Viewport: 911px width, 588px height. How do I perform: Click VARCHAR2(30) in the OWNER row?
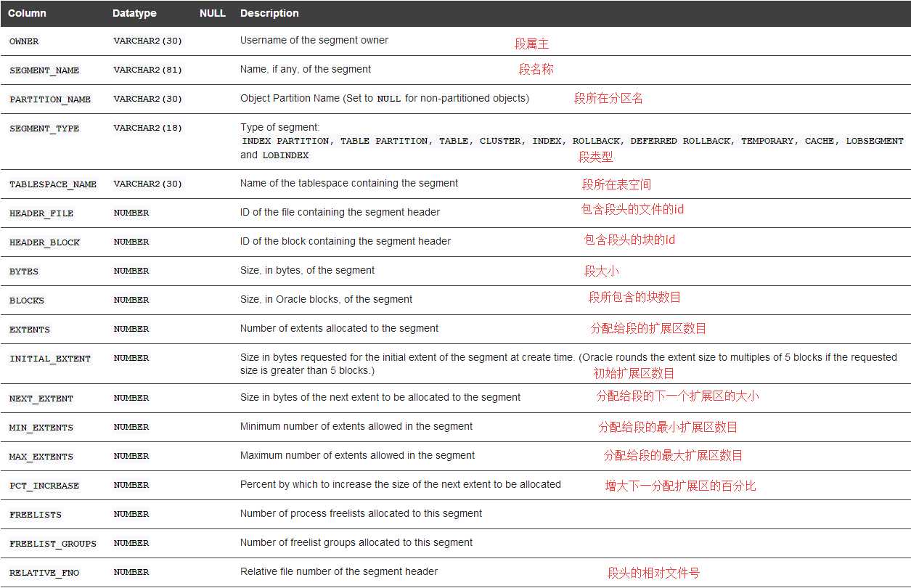pyautogui.click(x=148, y=41)
